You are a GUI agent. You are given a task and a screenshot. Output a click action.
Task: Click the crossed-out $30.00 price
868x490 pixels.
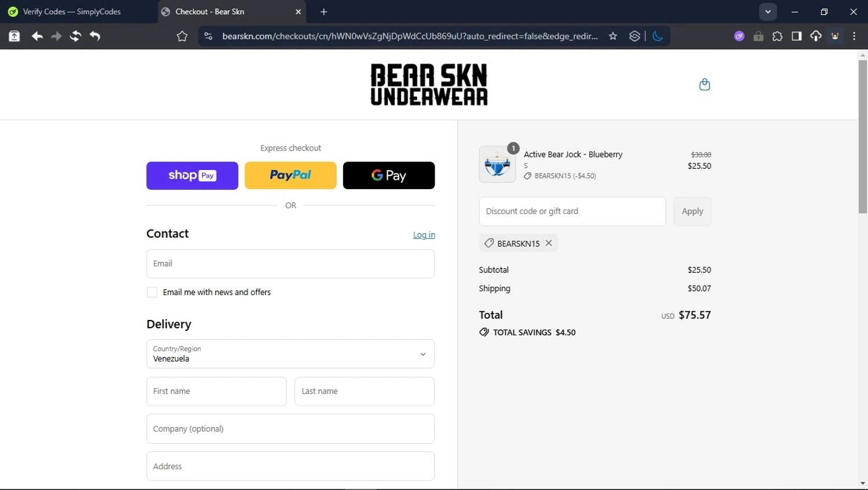tap(701, 154)
